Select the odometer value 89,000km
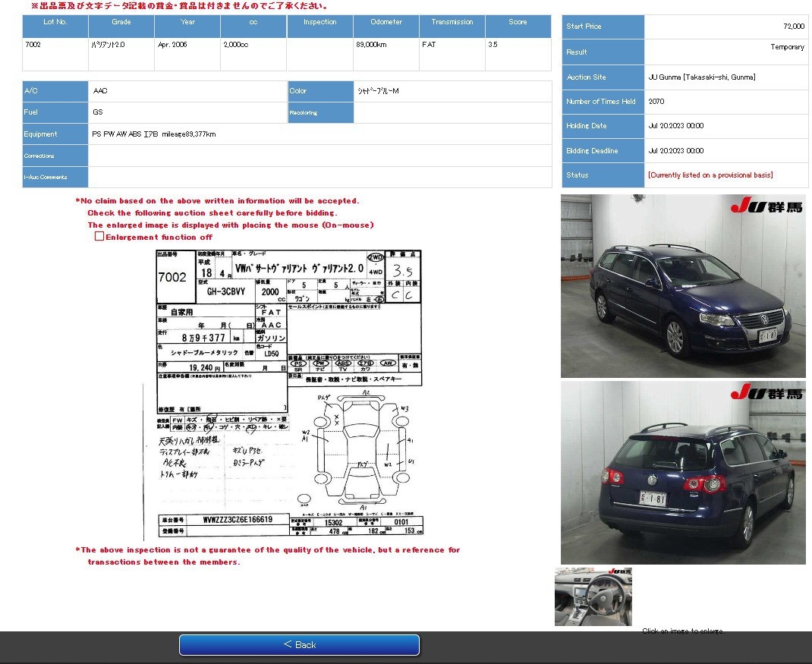The width and height of the screenshot is (812, 664). coord(371,45)
